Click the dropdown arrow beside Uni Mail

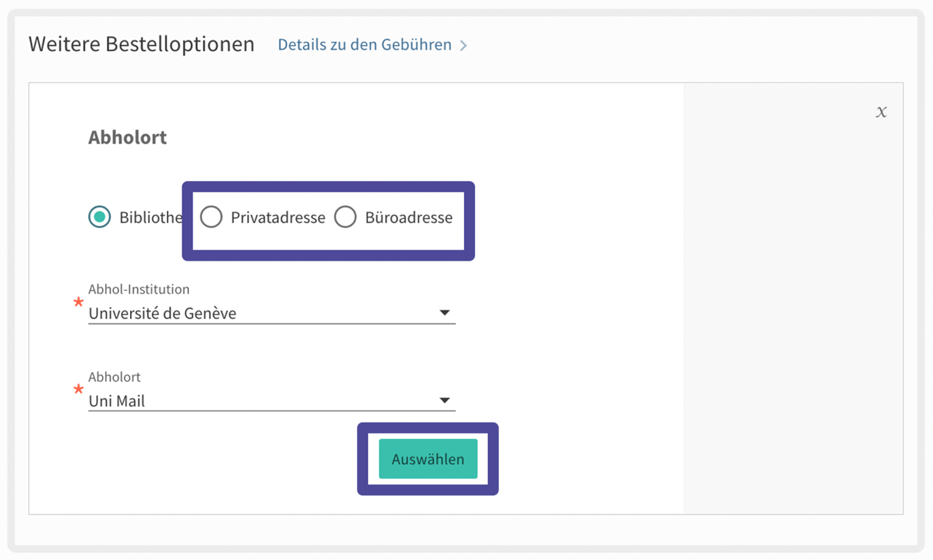point(444,401)
